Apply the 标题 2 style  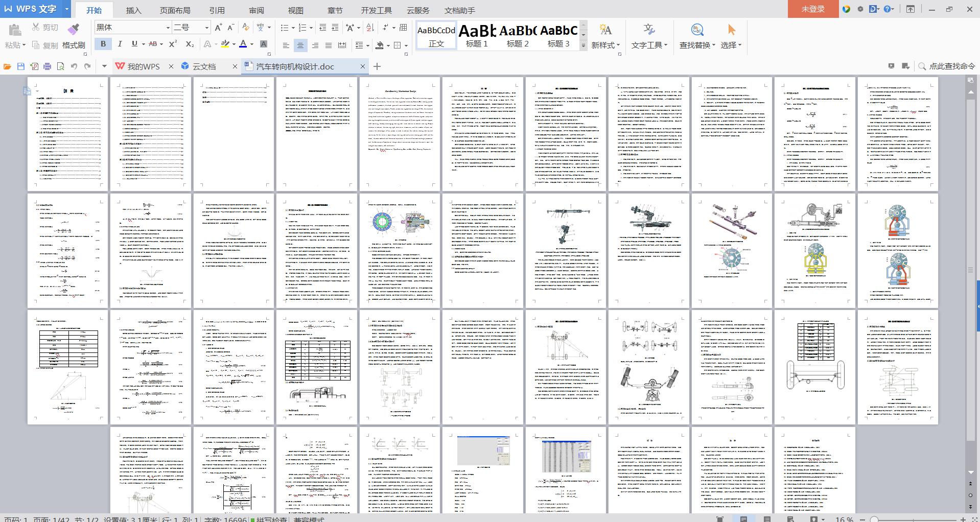[518, 35]
